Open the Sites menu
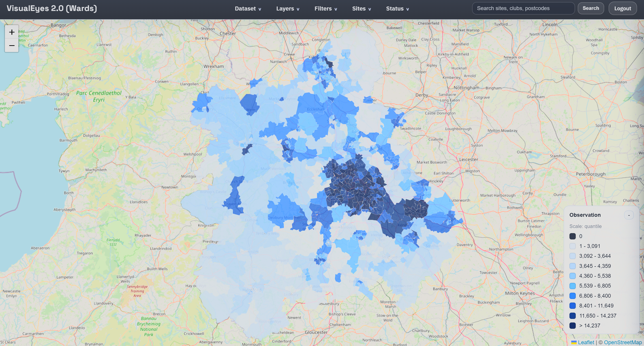644x346 pixels. [361, 8]
